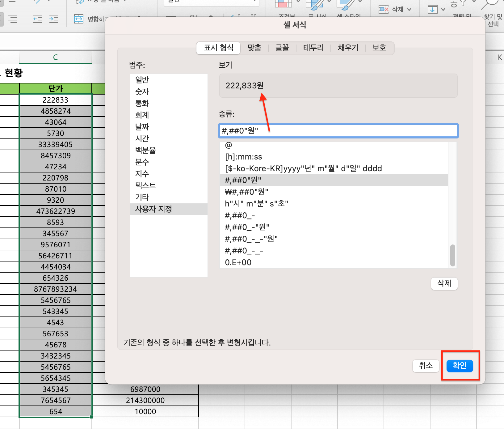Click the preview sample 222,833원
The image size is (504, 429).
[x=245, y=86]
